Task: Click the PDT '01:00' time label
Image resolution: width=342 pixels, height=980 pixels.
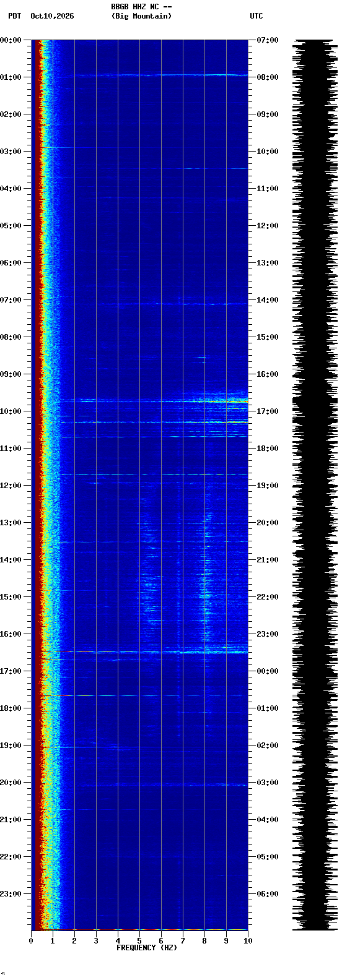Action: pyautogui.click(x=11, y=77)
